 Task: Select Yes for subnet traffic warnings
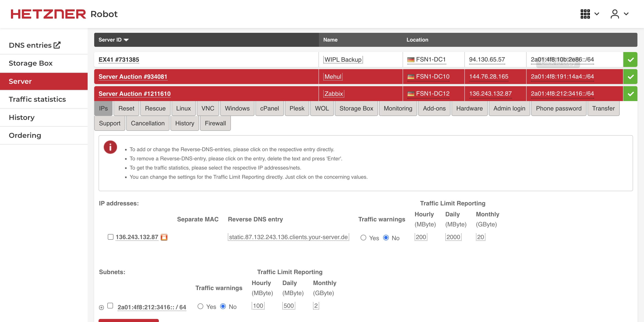tap(200, 306)
